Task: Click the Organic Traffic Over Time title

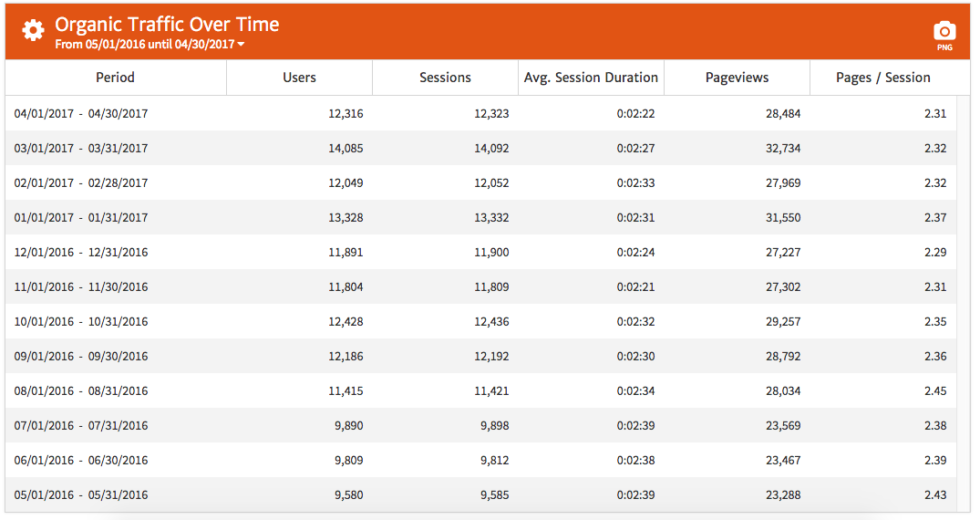Action: [167, 25]
